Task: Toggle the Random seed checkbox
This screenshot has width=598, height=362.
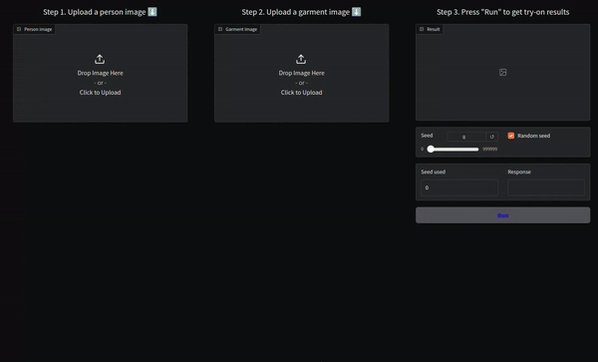Action: (x=511, y=136)
